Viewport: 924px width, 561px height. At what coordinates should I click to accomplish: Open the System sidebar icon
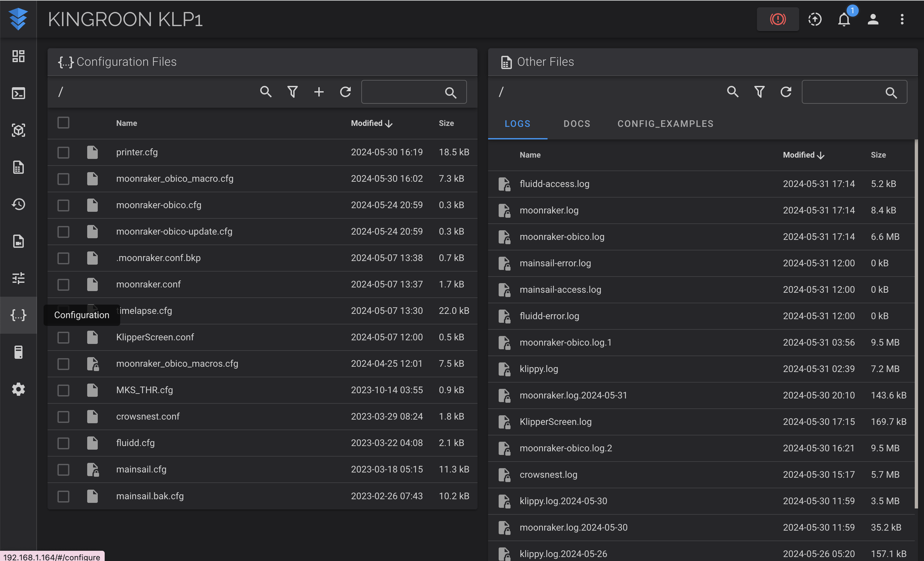[x=18, y=352]
